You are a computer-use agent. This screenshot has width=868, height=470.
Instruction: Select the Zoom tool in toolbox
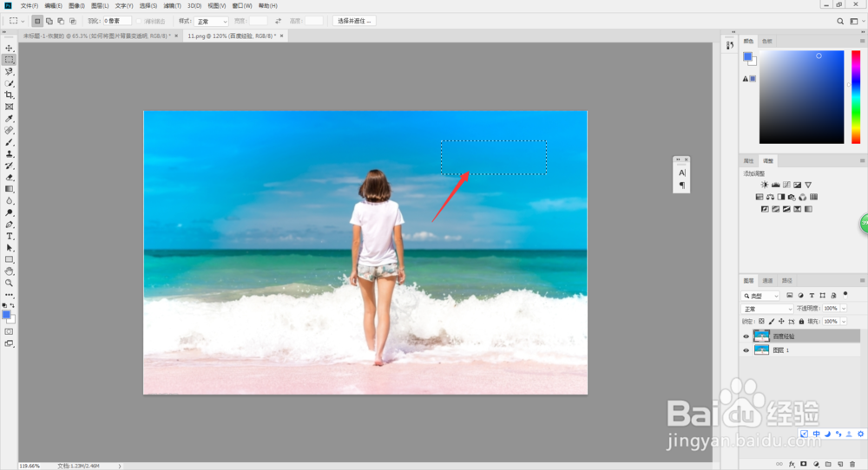pos(9,283)
